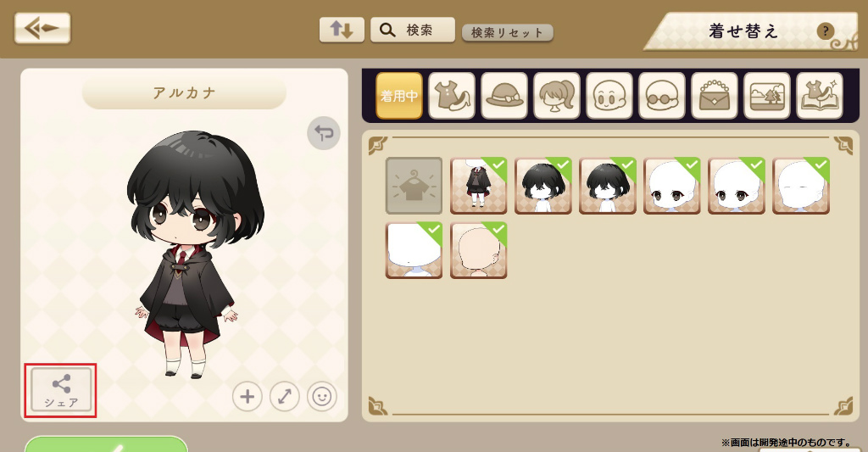The height and width of the screenshot is (452, 868).
Task: Open the outfit book sets category
Action: (820, 96)
